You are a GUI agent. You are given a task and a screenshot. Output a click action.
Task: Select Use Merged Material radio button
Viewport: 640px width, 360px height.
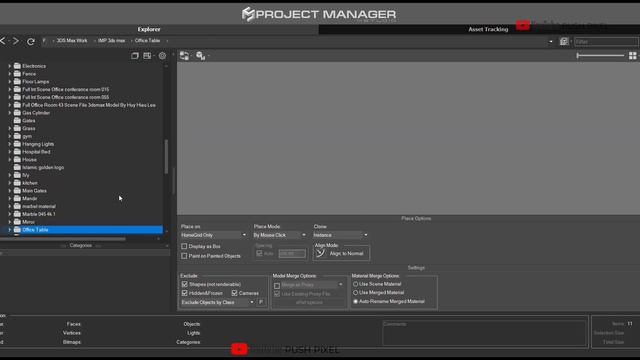coord(355,293)
